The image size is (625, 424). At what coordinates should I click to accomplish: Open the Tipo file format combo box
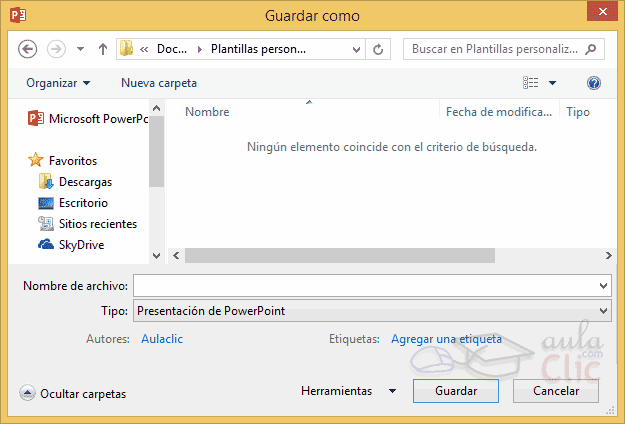pyautogui.click(x=372, y=310)
